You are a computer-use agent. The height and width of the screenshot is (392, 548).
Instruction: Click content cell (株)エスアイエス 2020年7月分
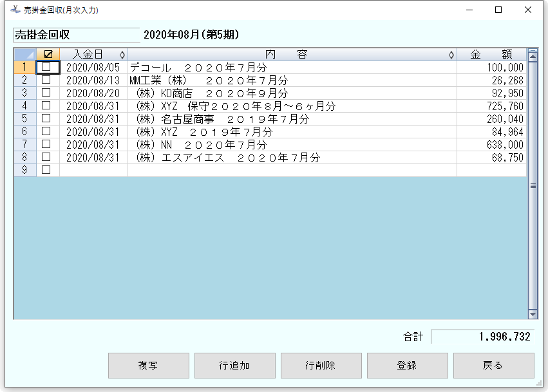(292, 157)
